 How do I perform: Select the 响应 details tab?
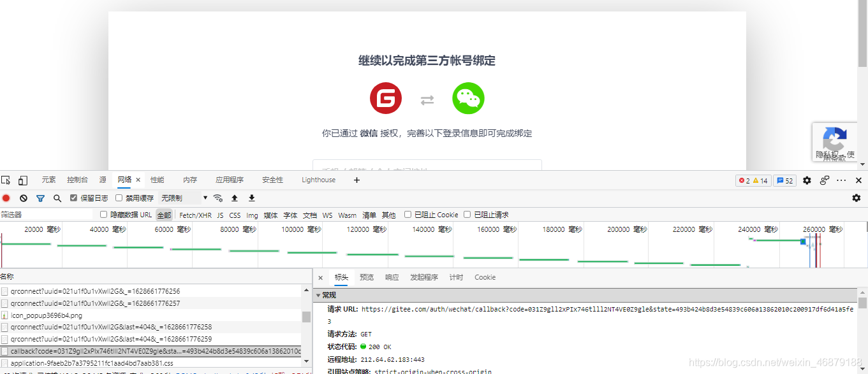[x=392, y=278]
